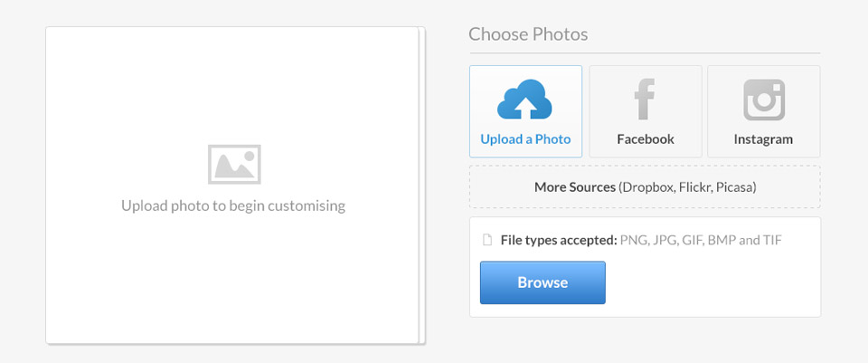The width and height of the screenshot is (868, 363).
Task: Switch to the Facebook source label
Action: tap(646, 139)
